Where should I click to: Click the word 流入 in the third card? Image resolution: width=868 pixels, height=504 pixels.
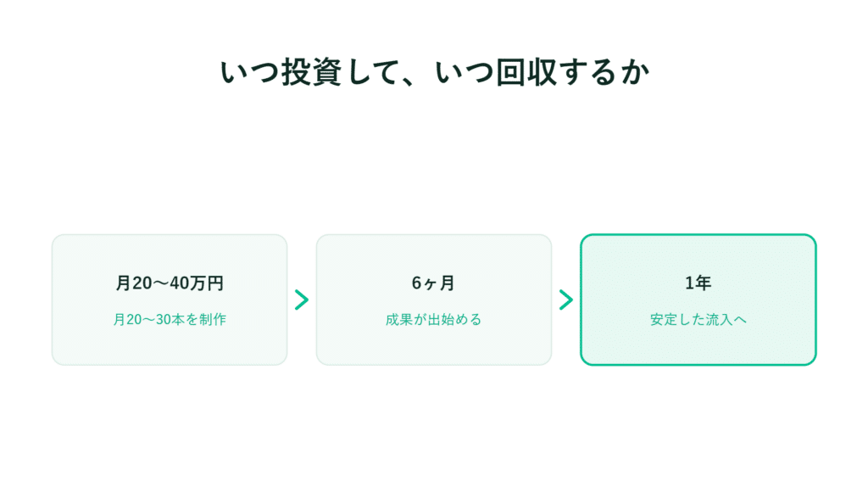click(719, 320)
